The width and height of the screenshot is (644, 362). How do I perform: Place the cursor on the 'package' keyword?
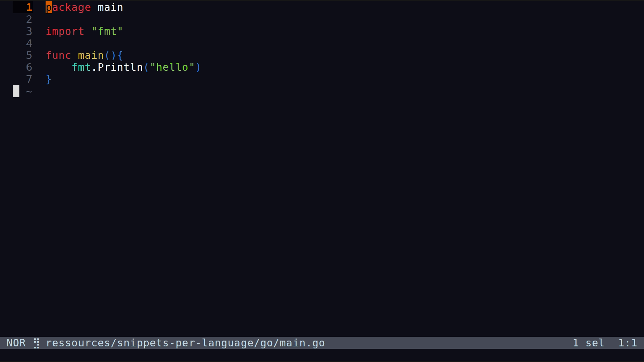tap(68, 7)
